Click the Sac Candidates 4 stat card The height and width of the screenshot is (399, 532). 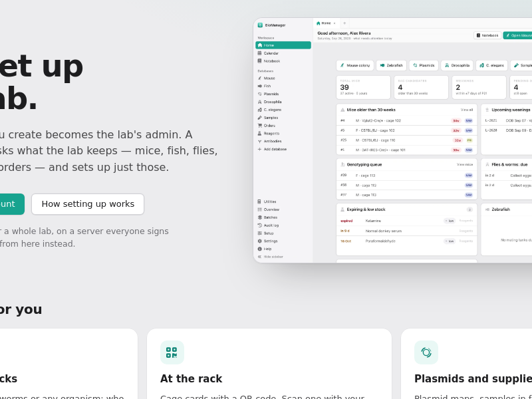click(x=421, y=88)
